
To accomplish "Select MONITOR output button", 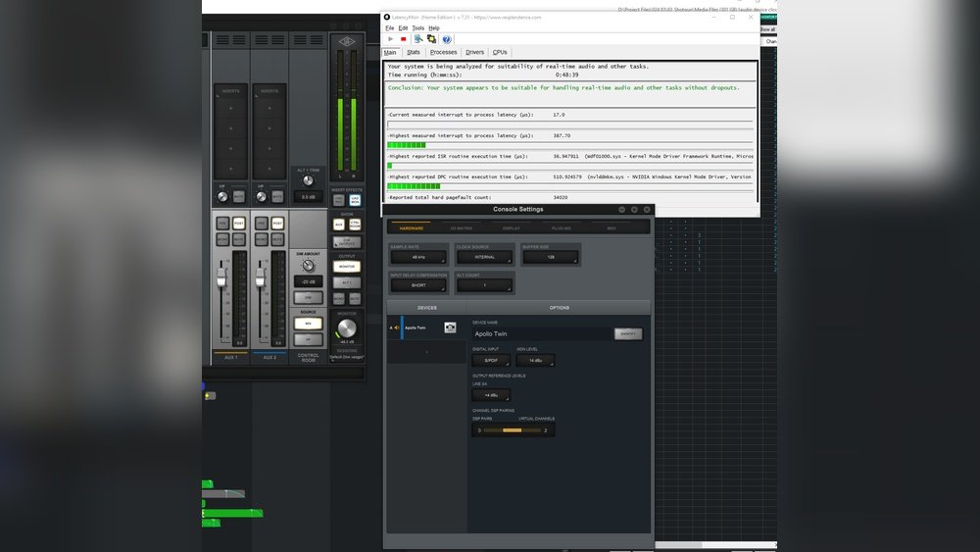I will 347,267.
